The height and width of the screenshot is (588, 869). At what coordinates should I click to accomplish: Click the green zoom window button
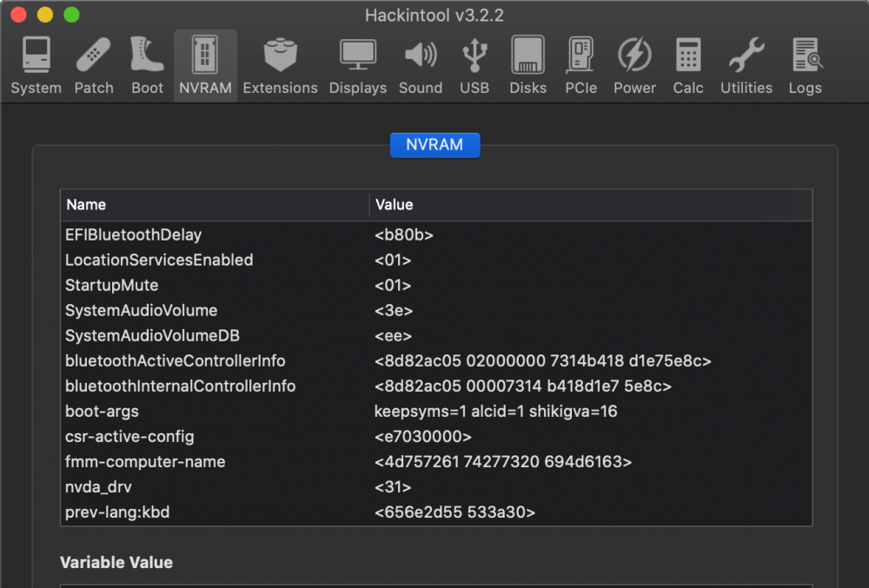pyautogui.click(x=71, y=15)
